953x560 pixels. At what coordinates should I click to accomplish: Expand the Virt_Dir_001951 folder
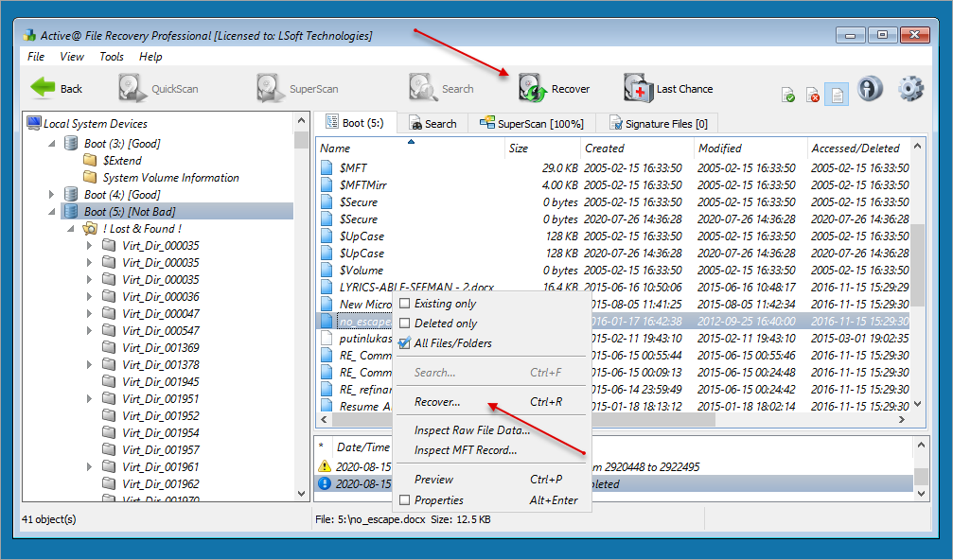click(89, 398)
